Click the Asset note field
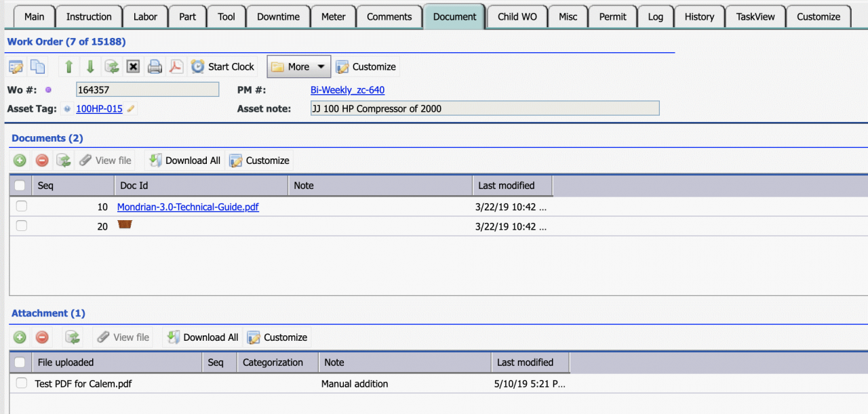The image size is (868, 414). (x=484, y=108)
